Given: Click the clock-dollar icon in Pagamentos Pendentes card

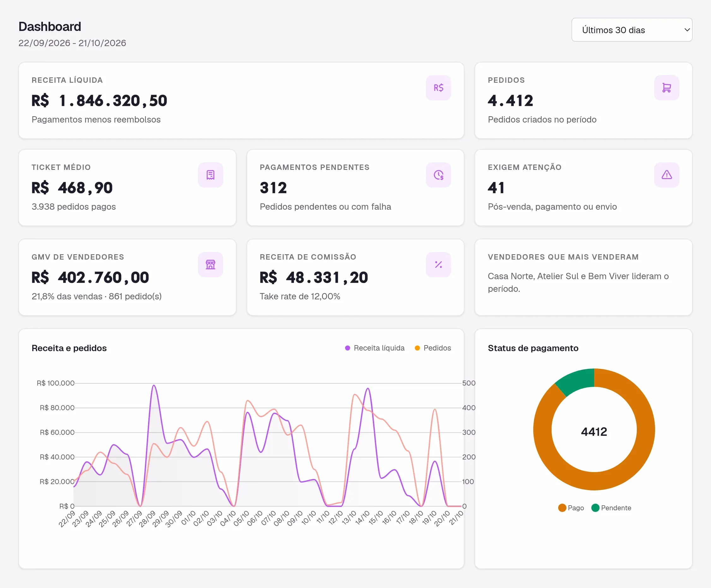Looking at the screenshot, I should click(x=439, y=175).
